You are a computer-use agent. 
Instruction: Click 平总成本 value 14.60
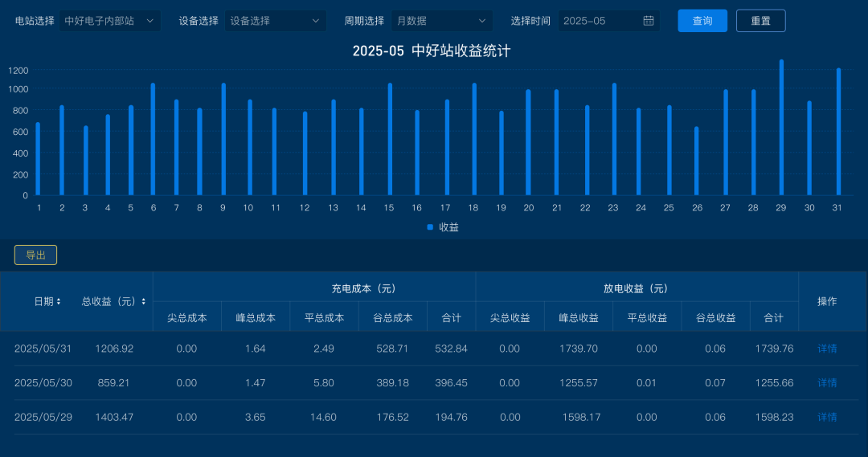(x=323, y=417)
